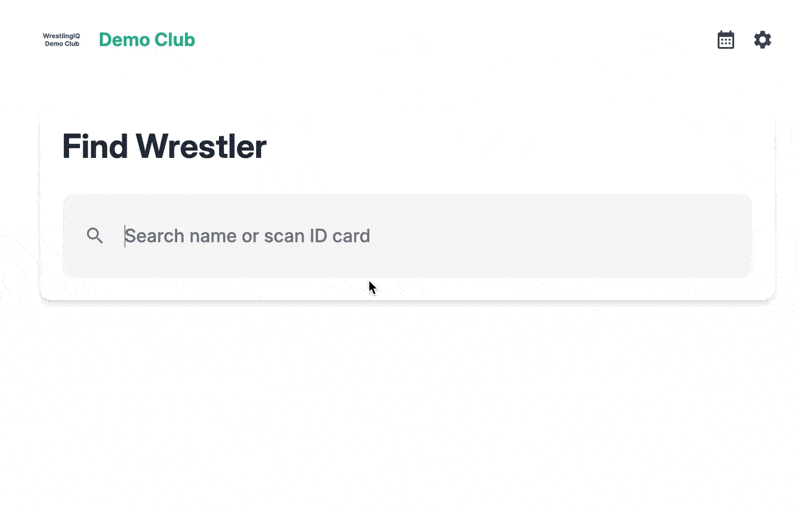The height and width of the screenshot is (512, 800).
Task: Click the calendar icon beside the gear
Action: pyautogui.click(x=726, y=40)
